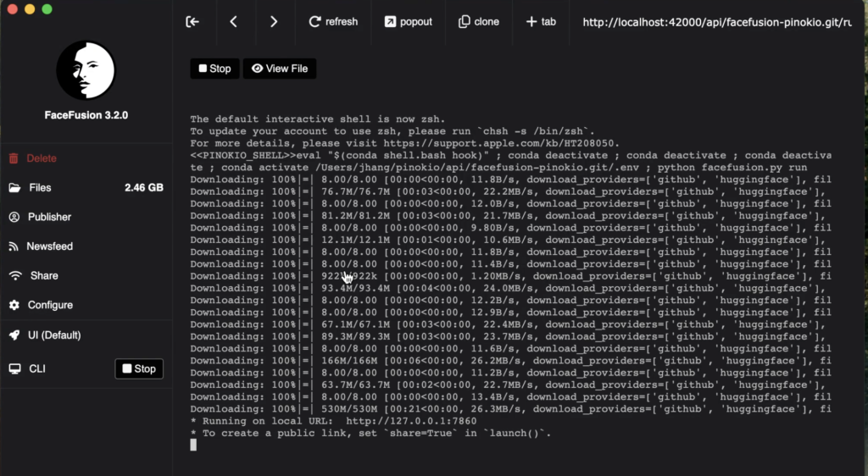Click the plus icon for new tab
Viewport: 868px width, 476px height.
pos(531,21)
